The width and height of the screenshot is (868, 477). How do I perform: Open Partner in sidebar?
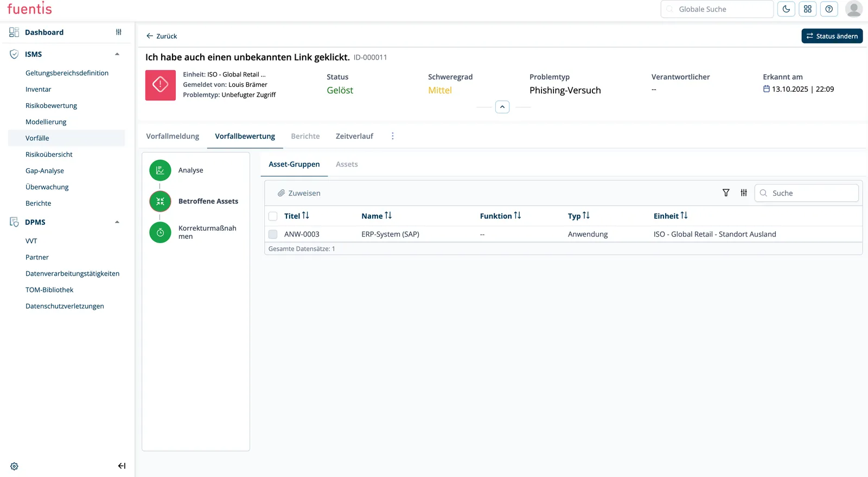(37, 257)
